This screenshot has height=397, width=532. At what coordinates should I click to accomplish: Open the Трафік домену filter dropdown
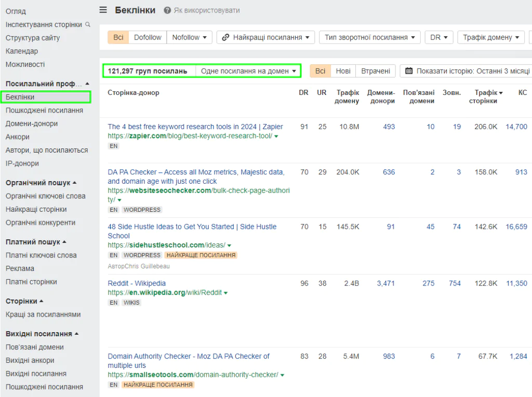coord(491,37)
